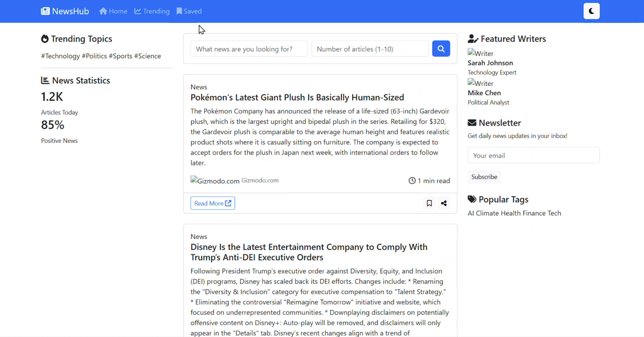
Task: Click Sarah Johnson's writer avatar image
Action: 480,53
